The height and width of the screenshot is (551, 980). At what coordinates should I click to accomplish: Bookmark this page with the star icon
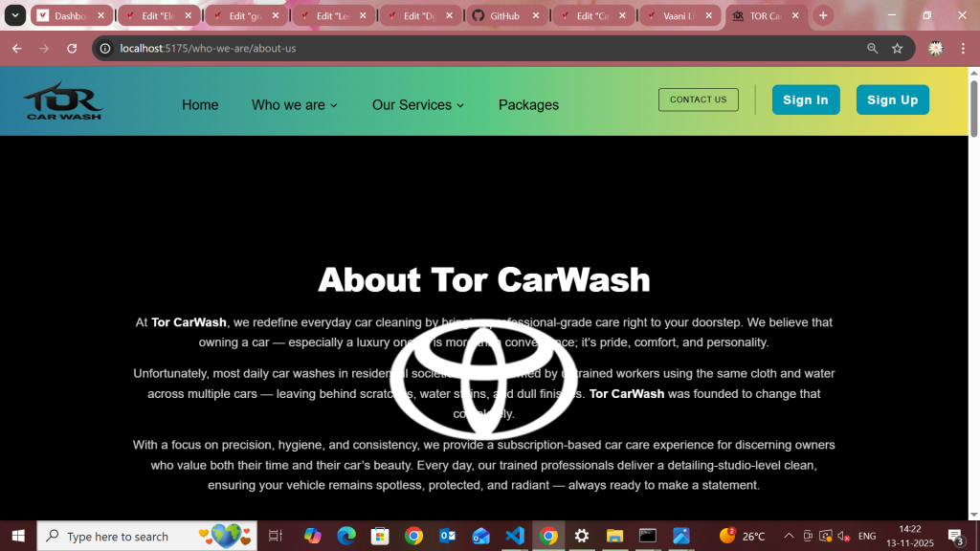click(897, 48)
